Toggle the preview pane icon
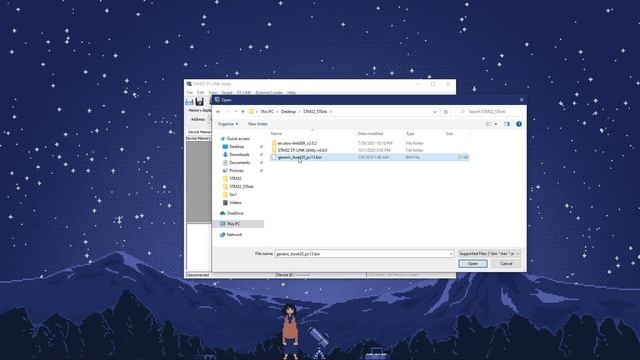 pyautogui.click(x=507, y=124)
